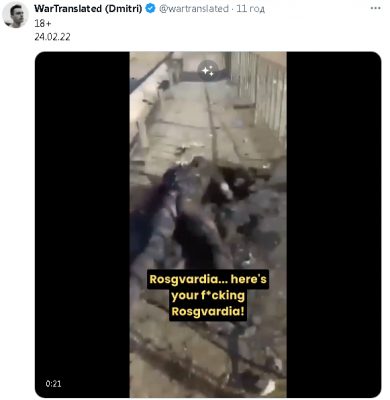Click the caption line 'Rosgvardia!'
390x400 pixels.
click(208, 312)
